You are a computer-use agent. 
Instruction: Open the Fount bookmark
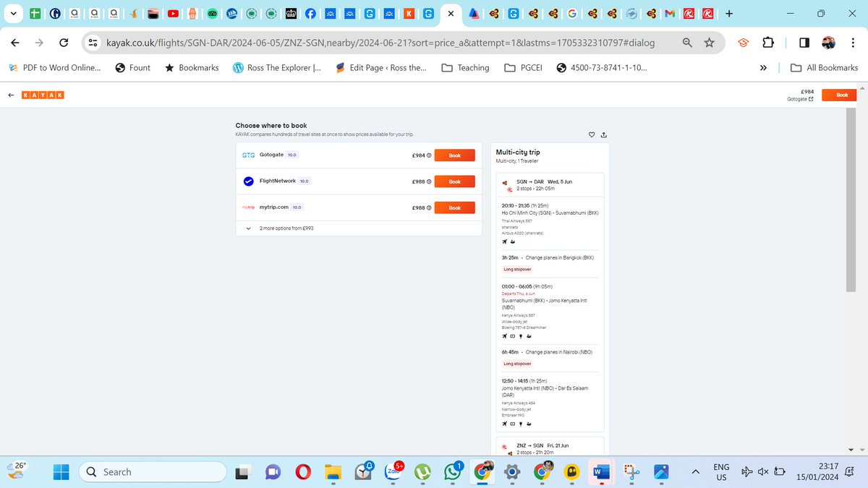[x=132, y=68]
